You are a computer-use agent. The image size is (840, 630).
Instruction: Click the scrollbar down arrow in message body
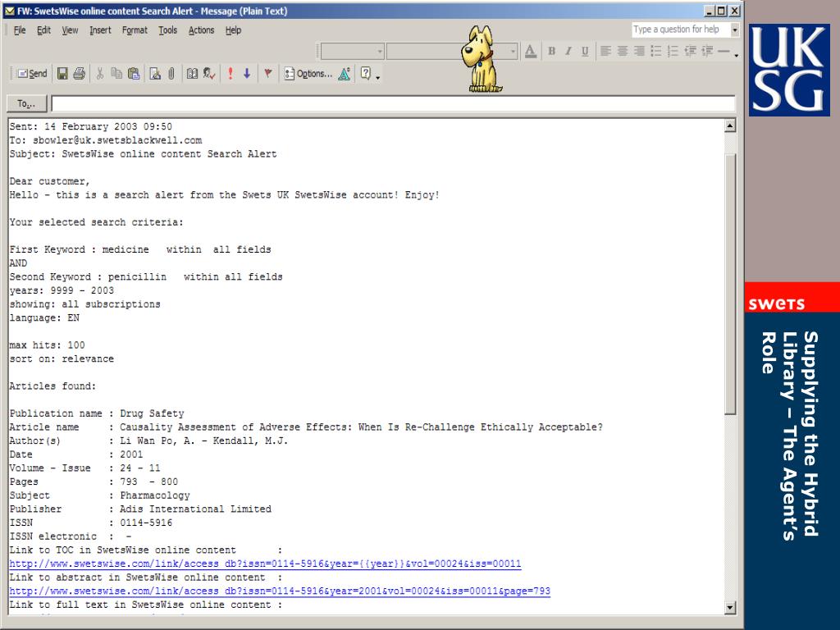729,608
